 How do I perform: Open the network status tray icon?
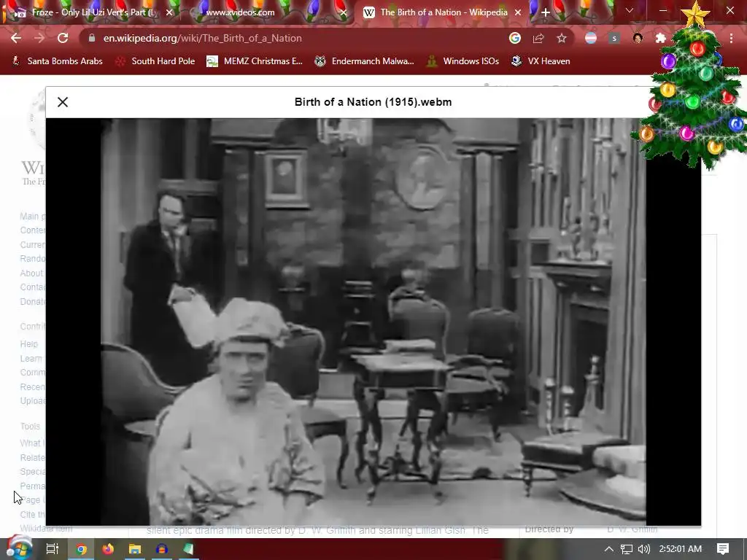627,549
